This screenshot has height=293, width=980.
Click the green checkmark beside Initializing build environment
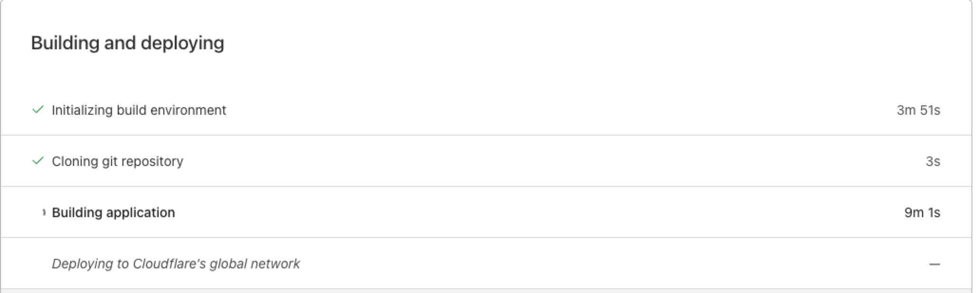(x=38, y=110)
